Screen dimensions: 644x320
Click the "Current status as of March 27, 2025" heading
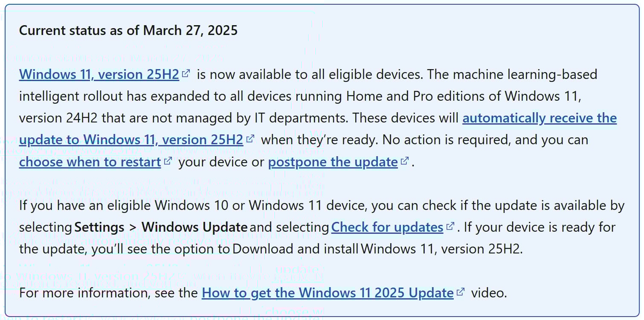click(x=128, y=31)
